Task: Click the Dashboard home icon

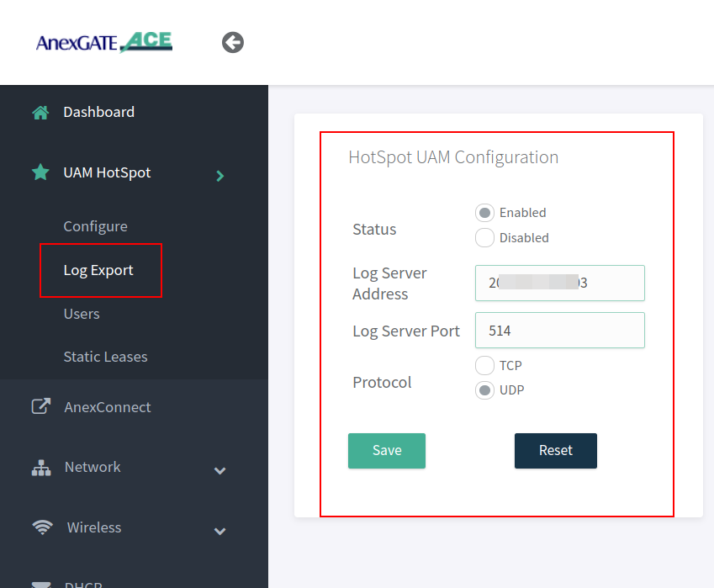Action: [40, 113]
